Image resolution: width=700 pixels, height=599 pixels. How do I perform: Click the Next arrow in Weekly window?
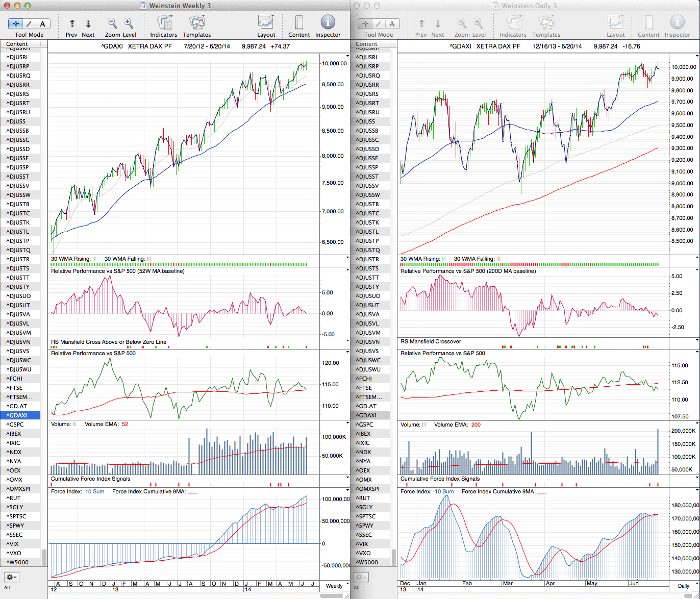tap(88, 23)
